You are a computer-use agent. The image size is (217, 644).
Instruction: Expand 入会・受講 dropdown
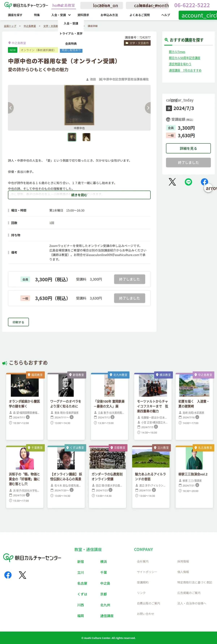pos(61,15)
